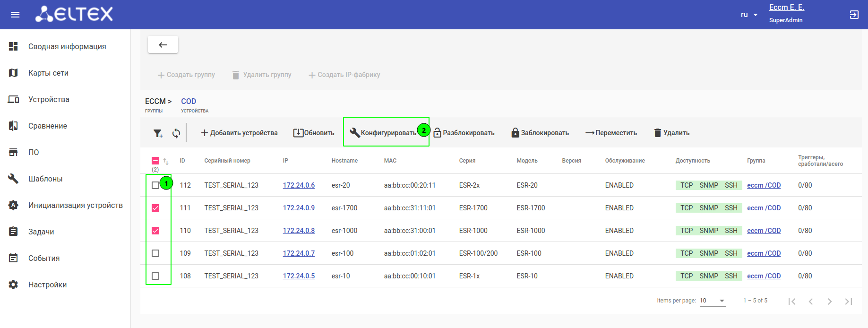
Task: Click the refresh table icon
Action: pyautogui.click(x=176, y=133)
